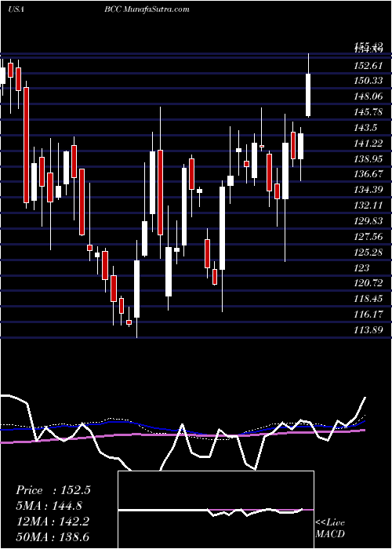The height and width of the screenshot is (549, 392).
Task: Click the 12MA : 142.2 value
Action: [53, 522]
